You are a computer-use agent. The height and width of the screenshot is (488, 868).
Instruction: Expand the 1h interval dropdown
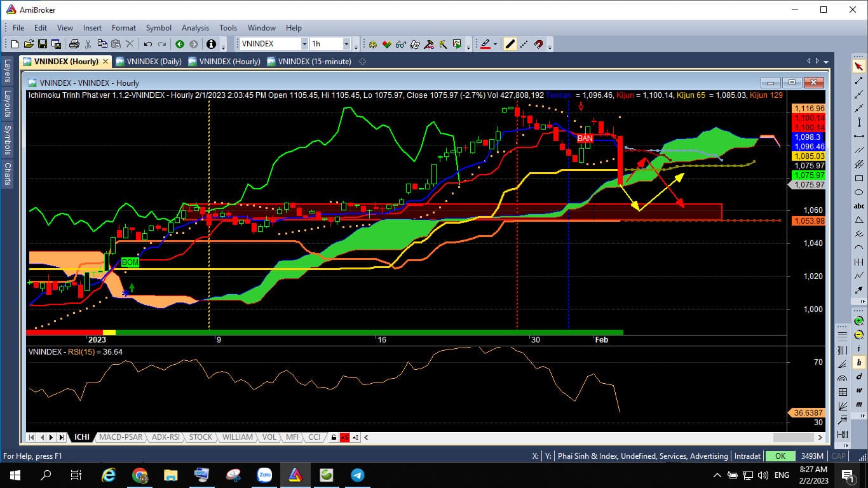(346, 44)
